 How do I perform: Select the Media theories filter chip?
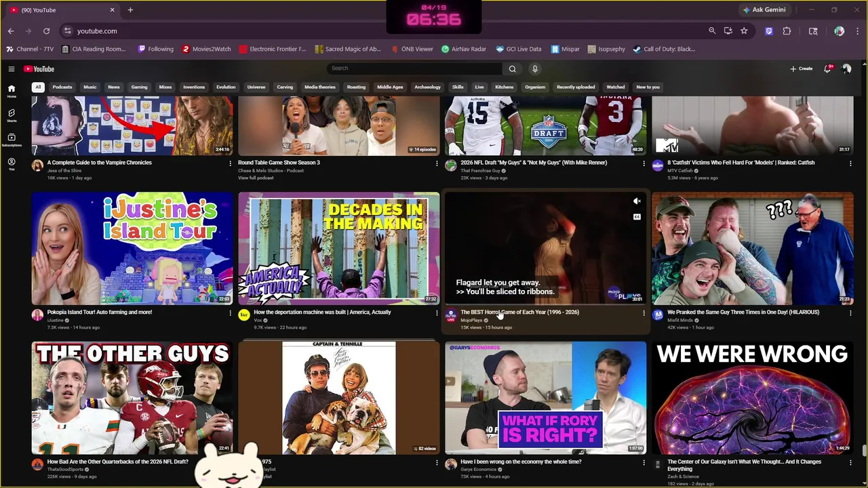point(320,87)
